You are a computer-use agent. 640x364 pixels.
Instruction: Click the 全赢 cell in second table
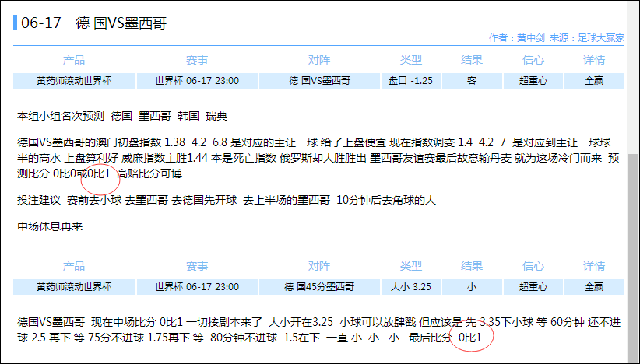click(x=594, y=287)
